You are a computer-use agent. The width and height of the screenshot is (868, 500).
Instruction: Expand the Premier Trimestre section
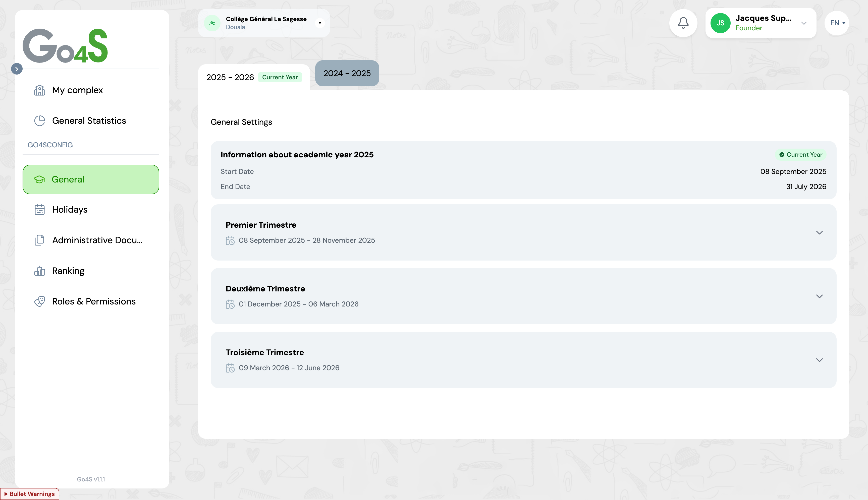[x=819, y=232]
